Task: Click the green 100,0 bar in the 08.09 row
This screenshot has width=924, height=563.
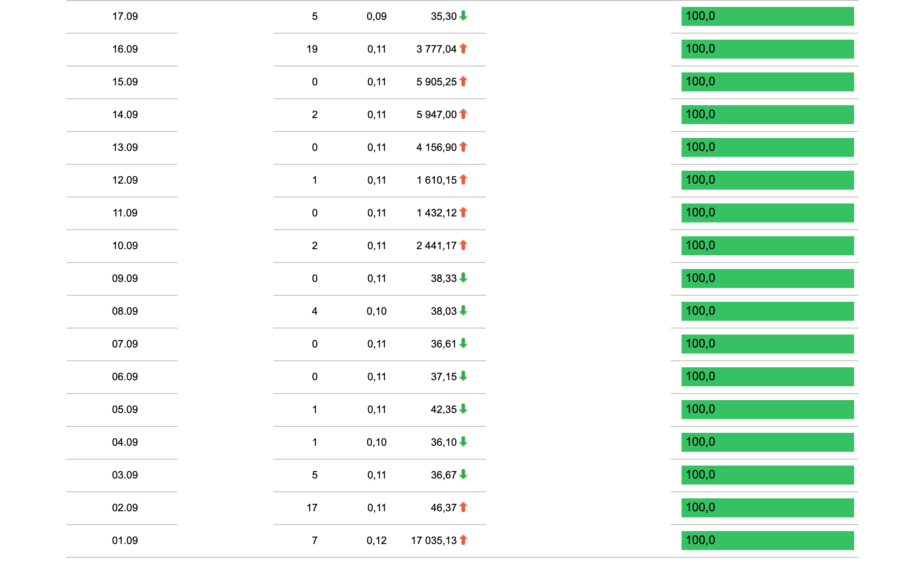Action: 767,311
